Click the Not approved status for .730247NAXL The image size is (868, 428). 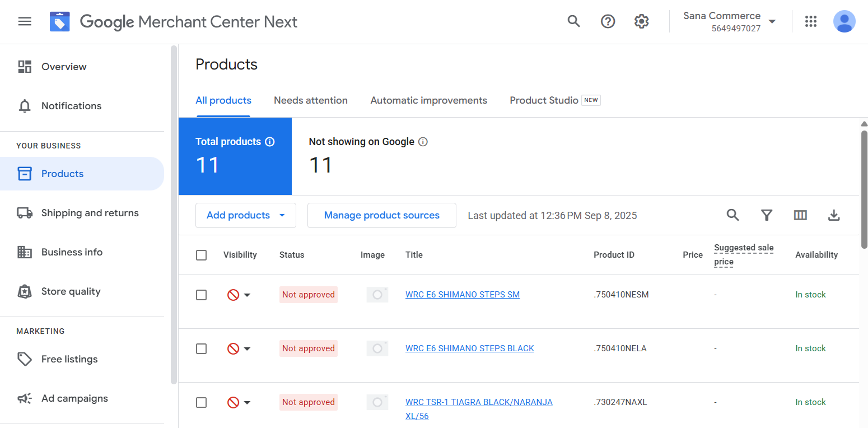coord(309,402)
